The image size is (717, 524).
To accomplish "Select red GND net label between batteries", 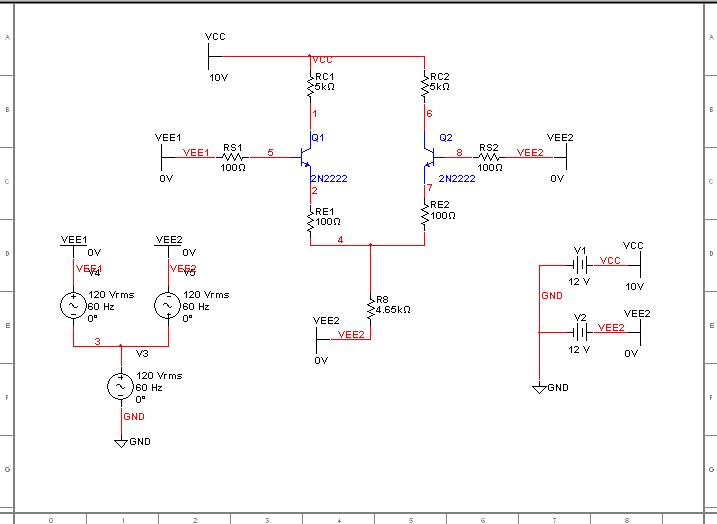I will (552, 295).
